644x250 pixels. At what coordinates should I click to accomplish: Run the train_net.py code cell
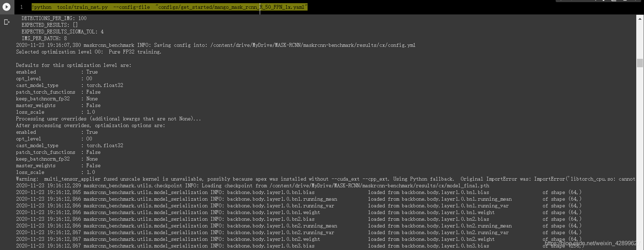coord(7,7)
